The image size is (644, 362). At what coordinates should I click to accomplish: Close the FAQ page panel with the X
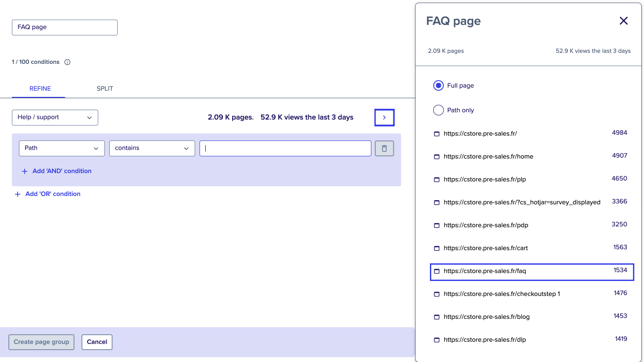[x=623, y=21]
